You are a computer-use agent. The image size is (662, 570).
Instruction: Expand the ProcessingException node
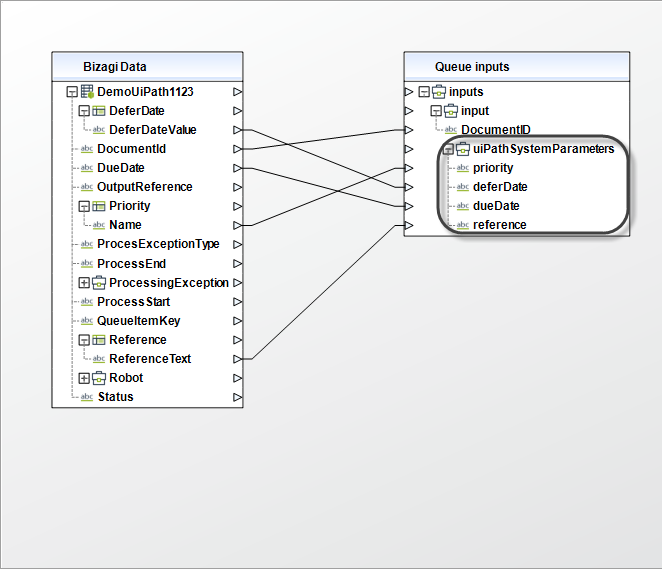tap(84, 282)
